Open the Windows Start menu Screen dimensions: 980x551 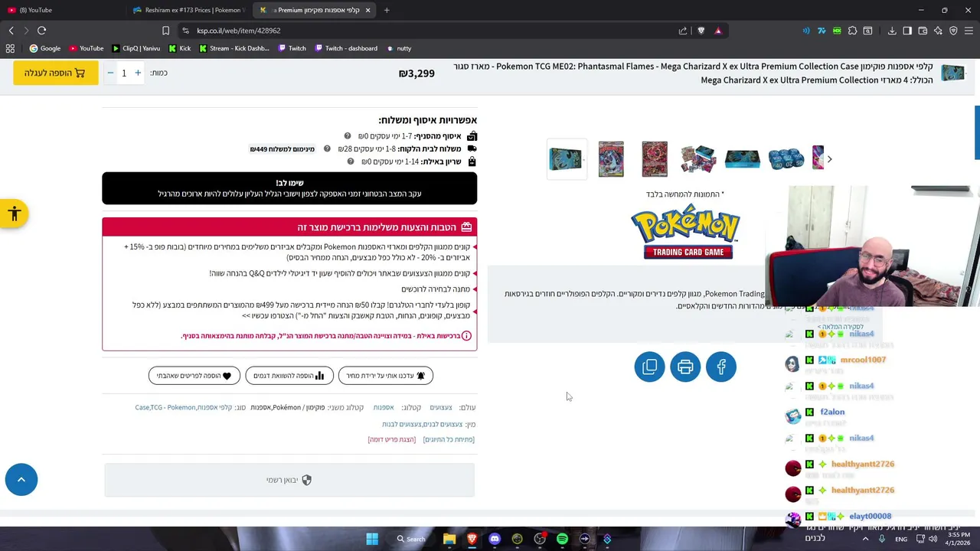372,539
